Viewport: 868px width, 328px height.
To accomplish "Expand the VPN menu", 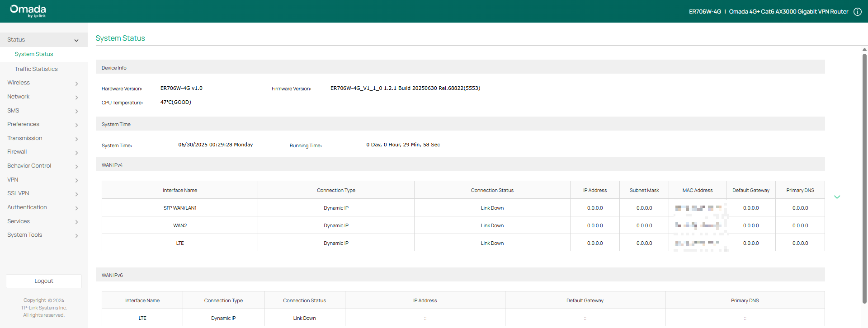I will 43,180.
